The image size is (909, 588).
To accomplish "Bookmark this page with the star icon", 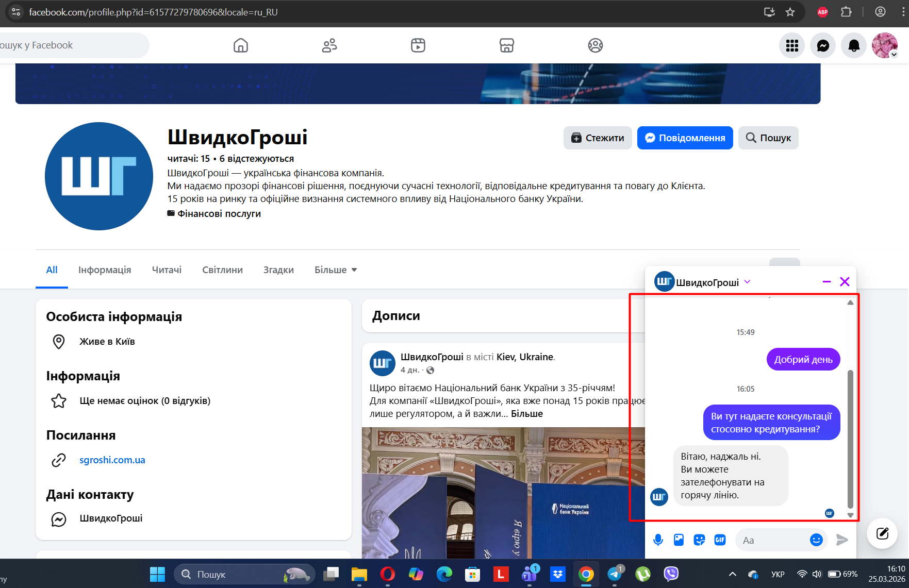I will [790, 12].
